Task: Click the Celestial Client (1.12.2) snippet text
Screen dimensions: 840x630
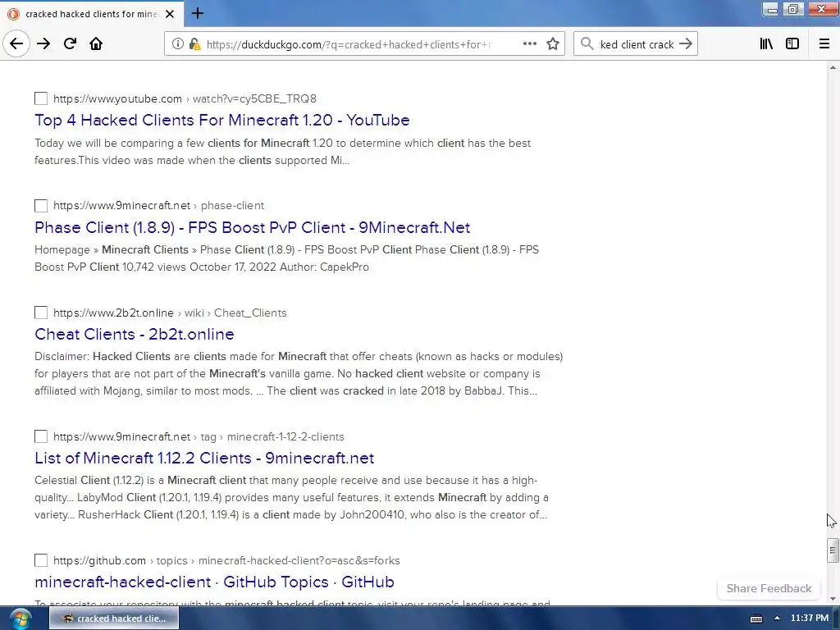Action: [x=291, y=497]
